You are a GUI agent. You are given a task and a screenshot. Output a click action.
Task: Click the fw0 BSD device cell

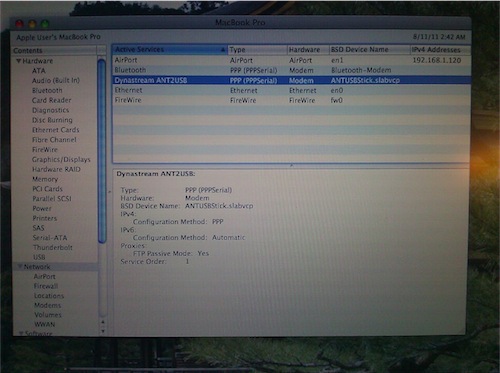point(336,100)
